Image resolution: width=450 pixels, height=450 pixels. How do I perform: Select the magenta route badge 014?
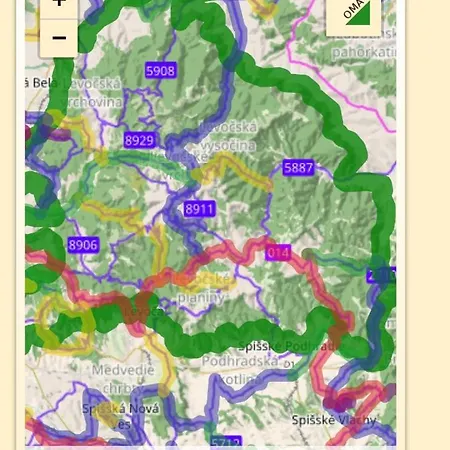click(x=278, y=253)
